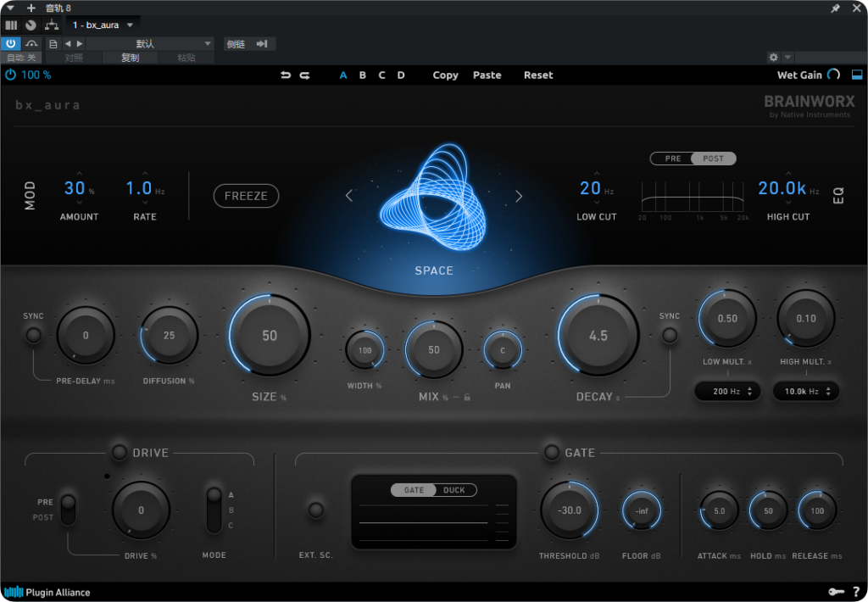Click the Copy button

pos(445,75)
